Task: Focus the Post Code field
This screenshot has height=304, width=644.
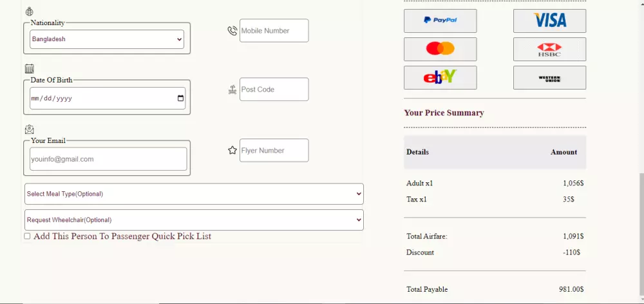Action: (x=274, y=89)
